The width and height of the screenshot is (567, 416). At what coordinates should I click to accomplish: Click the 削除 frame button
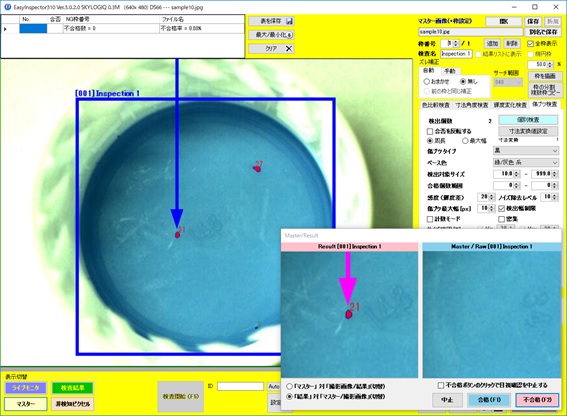pos(511,43)
